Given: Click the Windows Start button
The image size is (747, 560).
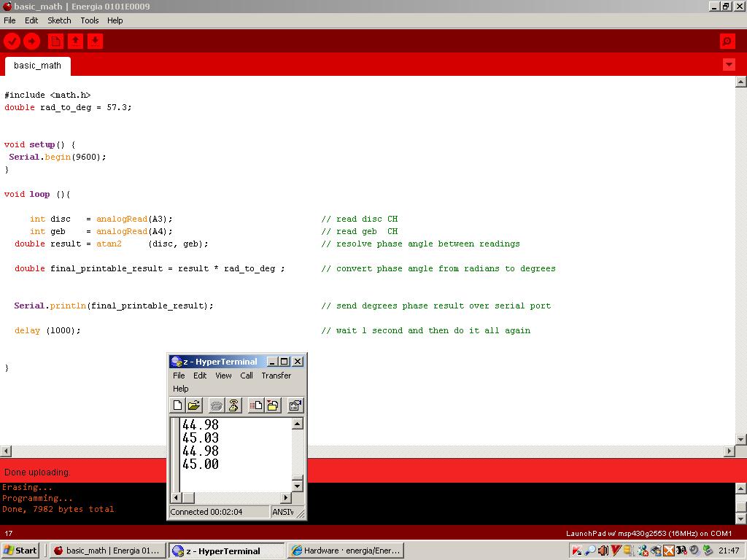Looking at the screenshot, I should [x=20, y=551].
